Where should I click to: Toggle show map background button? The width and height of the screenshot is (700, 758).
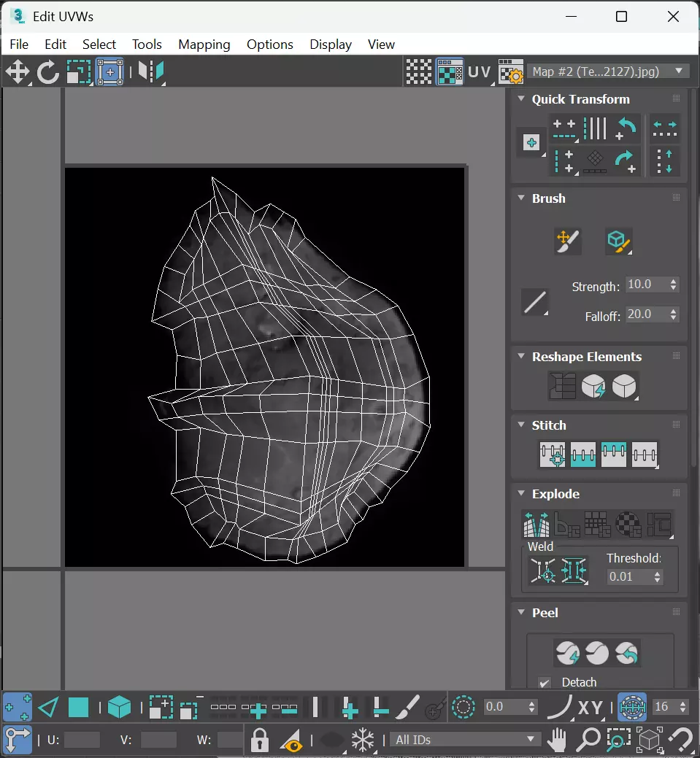[x=450, y=71]
